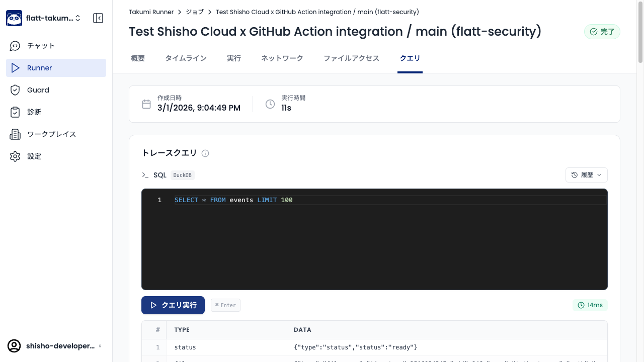Open ワークプレイス in the sidebar
Screen dimensions: 644x362
point(51,134)
